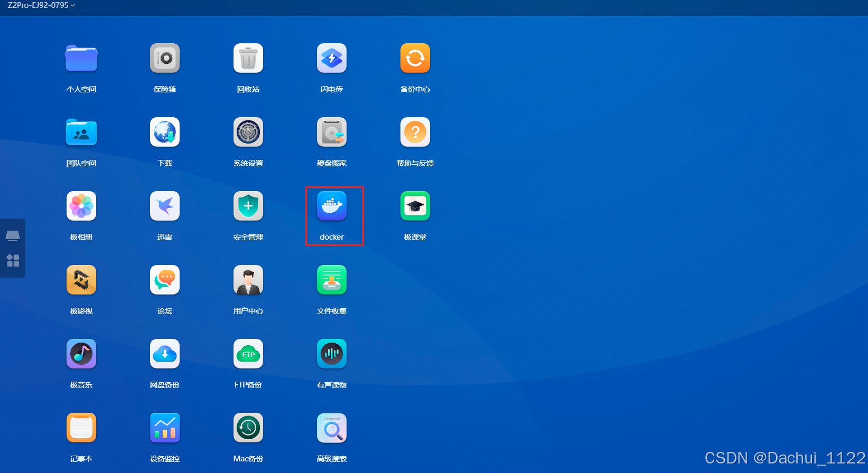
Task: Open the 备份中心 backup center
Action: 415,58
